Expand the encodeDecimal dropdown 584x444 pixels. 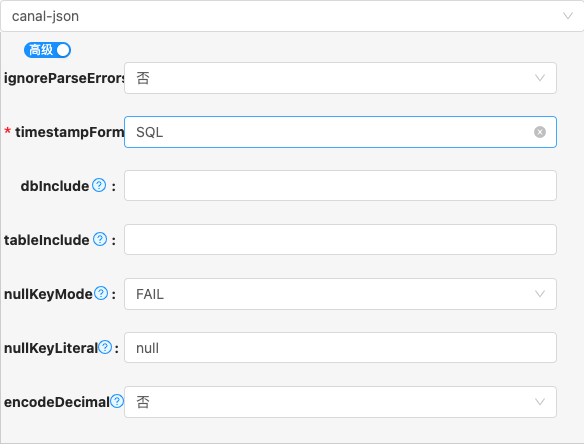[340, 402]
